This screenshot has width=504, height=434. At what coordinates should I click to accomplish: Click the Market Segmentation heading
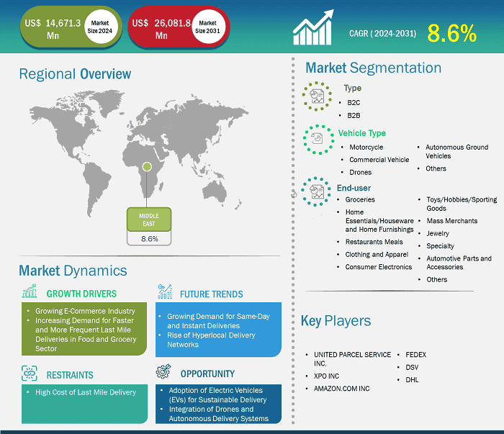[373, 68]
